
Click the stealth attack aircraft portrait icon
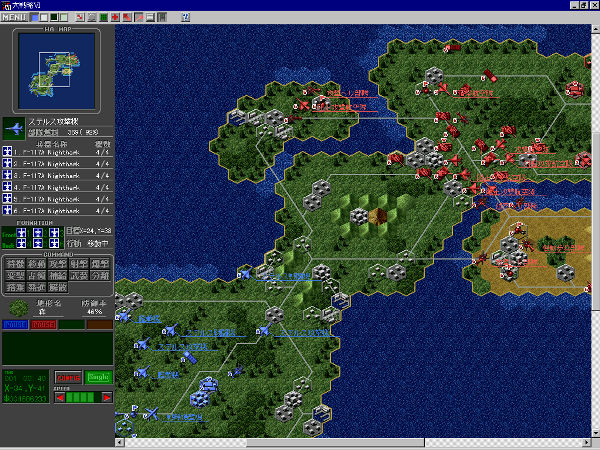point(14,128)
